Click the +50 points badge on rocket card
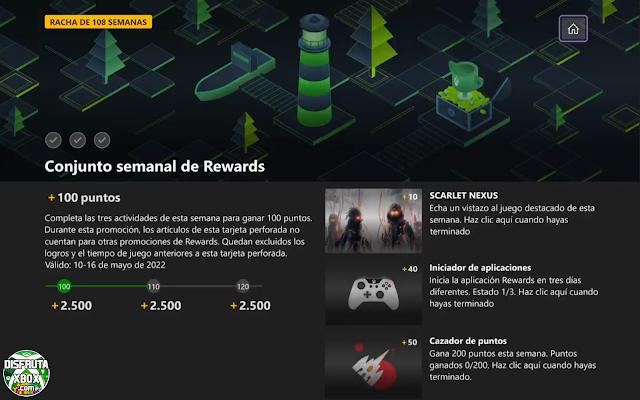The height and width of the screenshot is (400, 640). (x=410, y=342)
